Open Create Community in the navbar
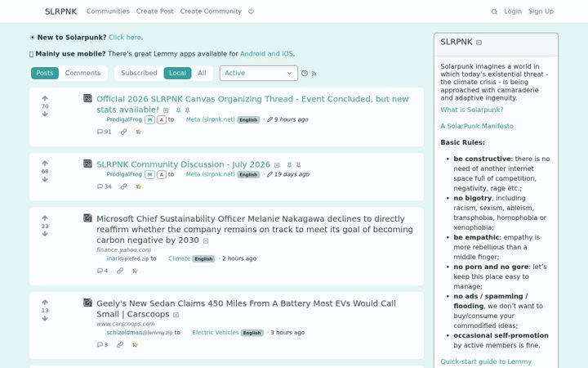 (211, 11)
